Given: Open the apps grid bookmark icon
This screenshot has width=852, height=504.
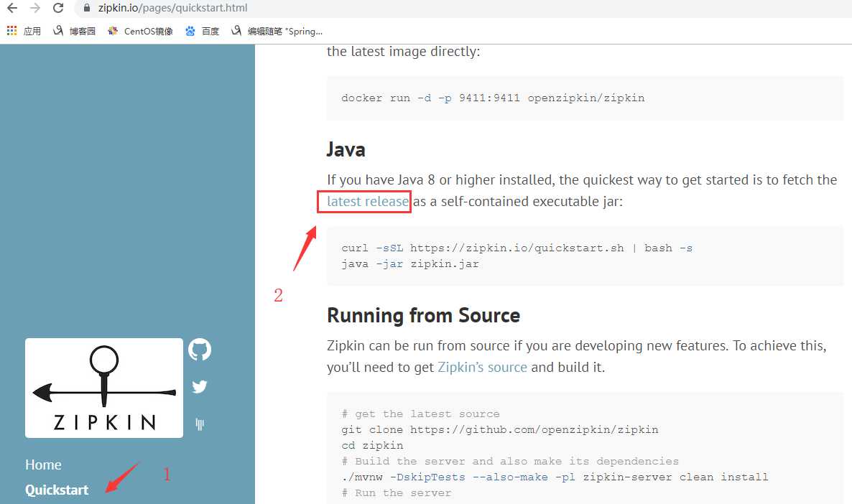Looking at the screenshot, I should click(11, 31).
